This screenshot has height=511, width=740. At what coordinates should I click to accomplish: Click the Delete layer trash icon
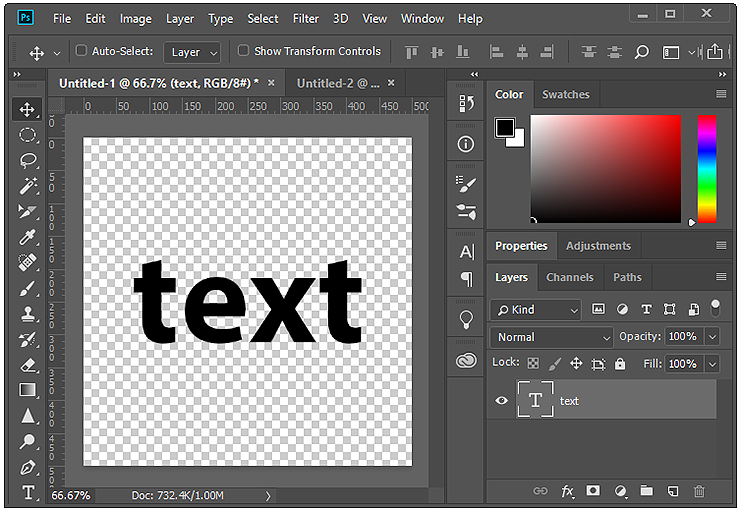(699, 491)
